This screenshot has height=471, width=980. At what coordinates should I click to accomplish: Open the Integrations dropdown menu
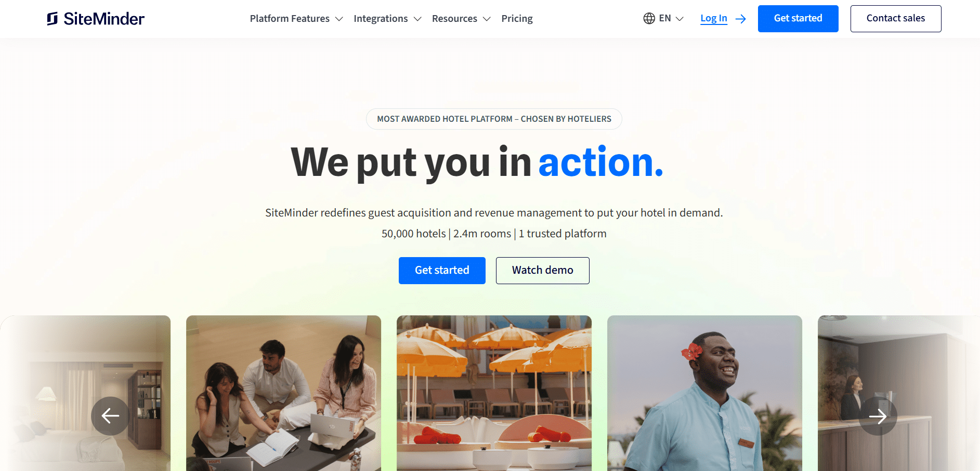coord(387,19)
